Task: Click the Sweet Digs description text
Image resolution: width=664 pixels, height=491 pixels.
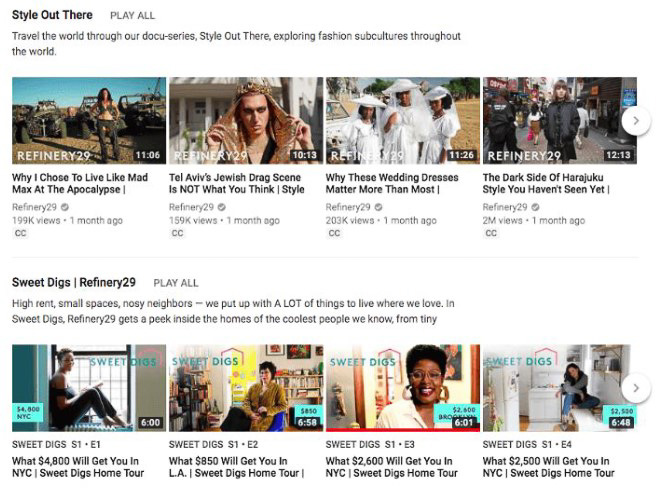Action: [233, 311]
